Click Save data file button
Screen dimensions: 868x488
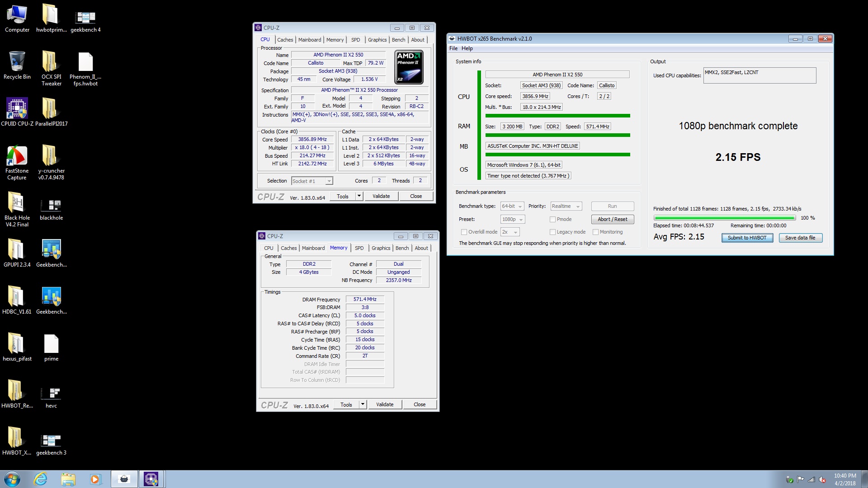point(800,238)
